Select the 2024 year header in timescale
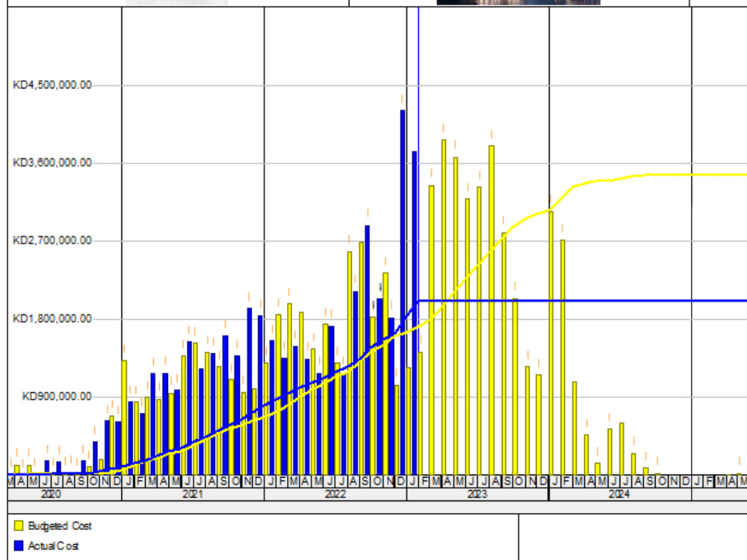 pyautogui.click(x=619, y=494)
